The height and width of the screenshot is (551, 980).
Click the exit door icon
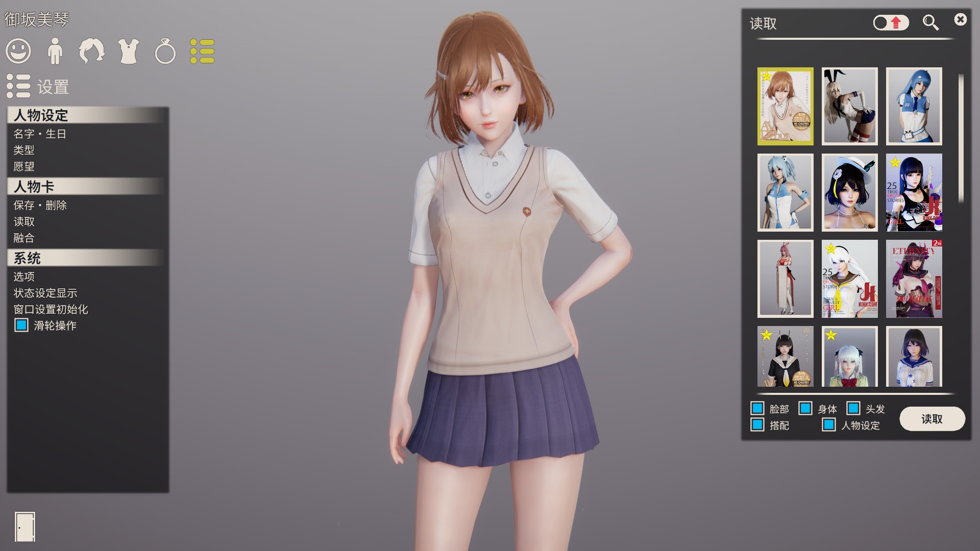pos(25,527)
